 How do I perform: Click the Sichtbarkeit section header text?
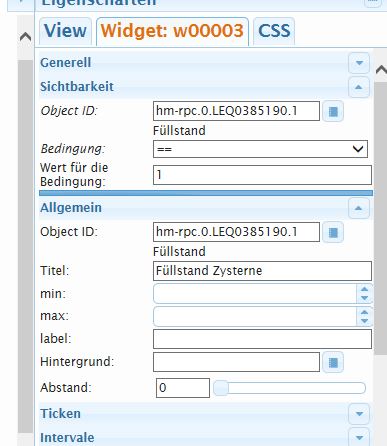(x=77, y=87)
